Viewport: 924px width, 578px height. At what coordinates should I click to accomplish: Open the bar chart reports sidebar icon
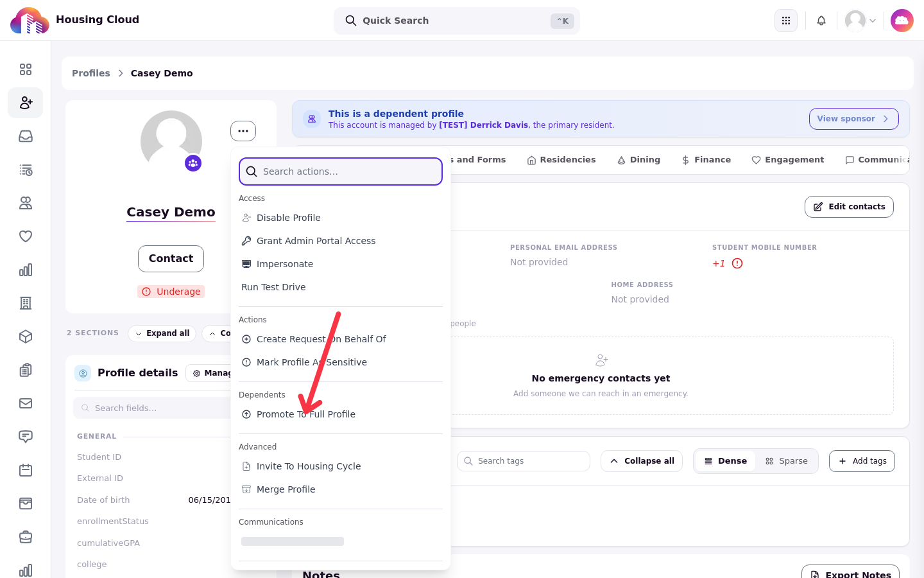click(x=26, y=270)
